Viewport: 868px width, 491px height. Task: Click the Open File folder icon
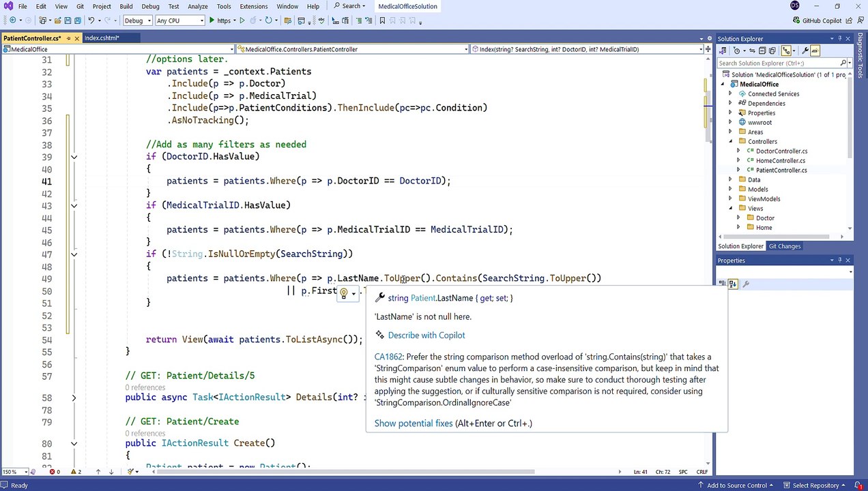point(57,20)
